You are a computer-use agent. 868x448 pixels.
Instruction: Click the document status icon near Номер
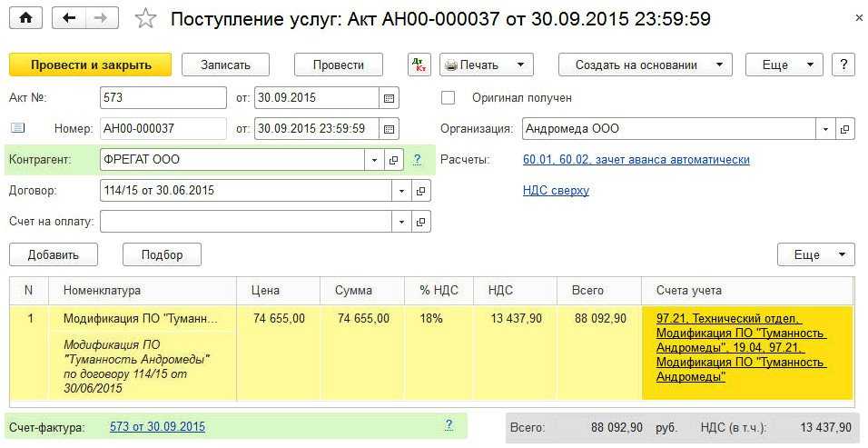point(17,128)
